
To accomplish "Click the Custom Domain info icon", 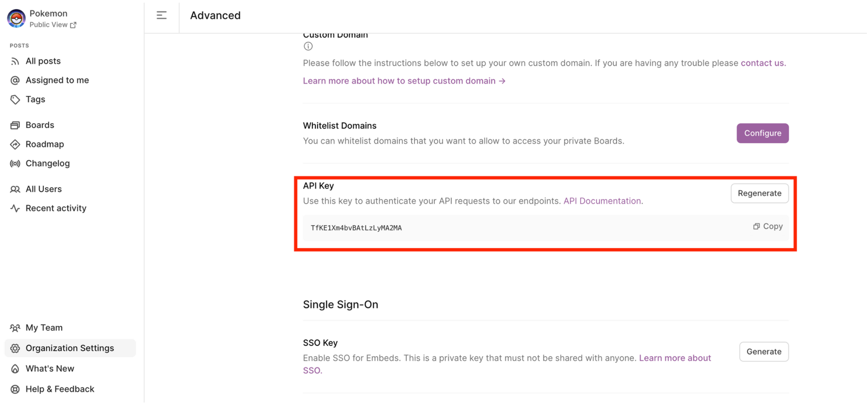I will [x=308, y=46].
